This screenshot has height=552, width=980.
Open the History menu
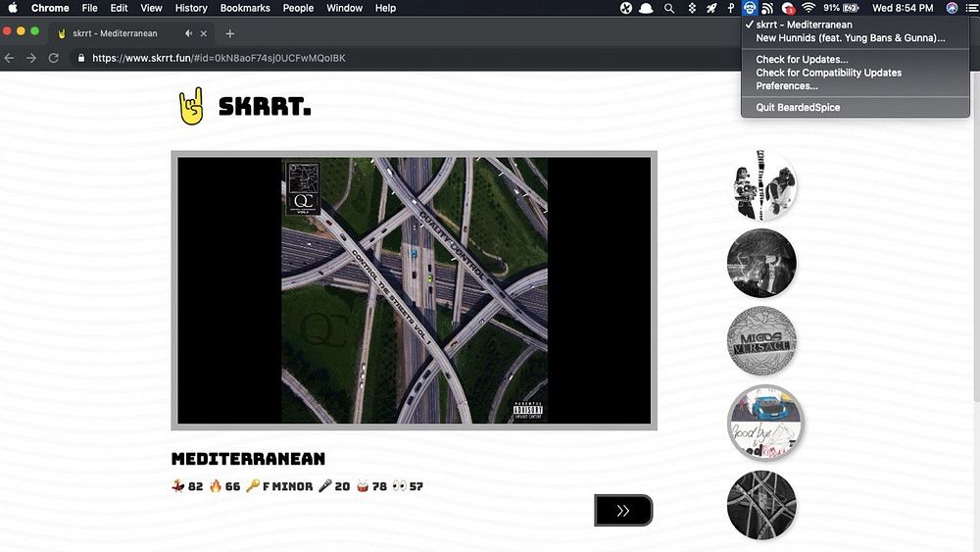191,8
